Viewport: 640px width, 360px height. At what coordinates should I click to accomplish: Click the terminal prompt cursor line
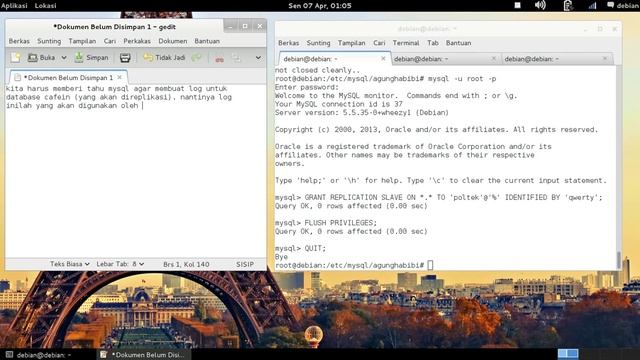click(x=354, y=265)
